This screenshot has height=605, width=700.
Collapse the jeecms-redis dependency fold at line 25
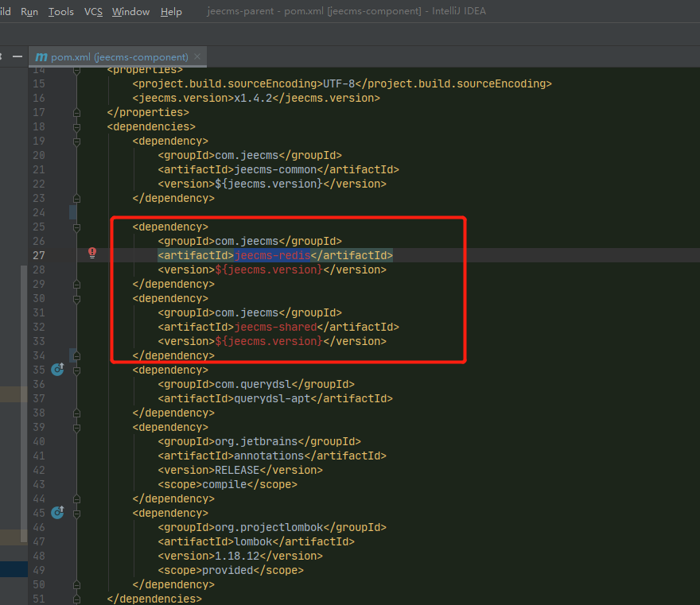[x=77, y=227]
